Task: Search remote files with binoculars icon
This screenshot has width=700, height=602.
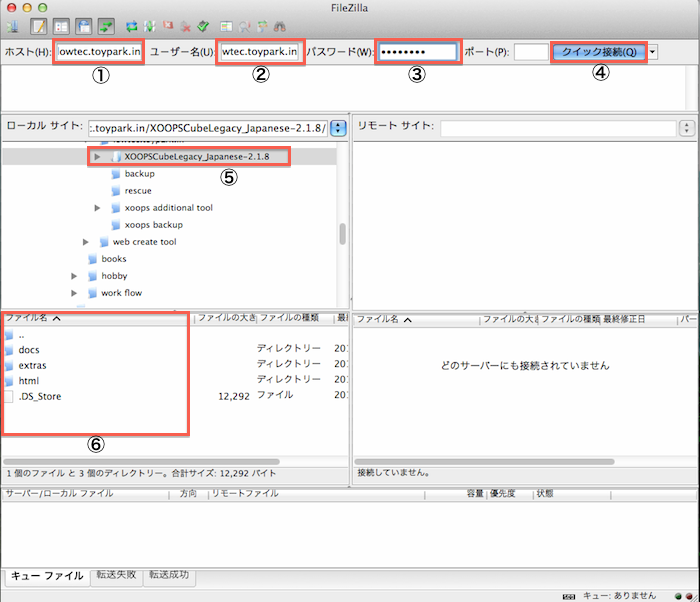Action: [280, 27]
